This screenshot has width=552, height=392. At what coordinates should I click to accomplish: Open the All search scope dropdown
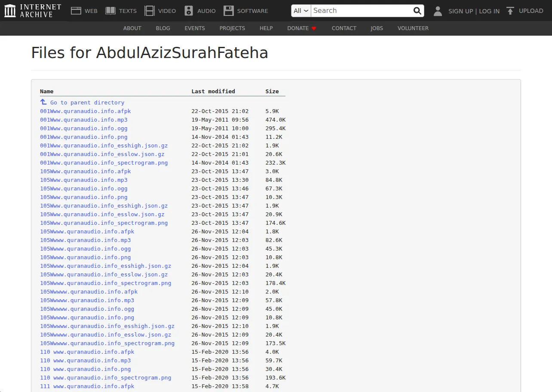coord(301,11)
